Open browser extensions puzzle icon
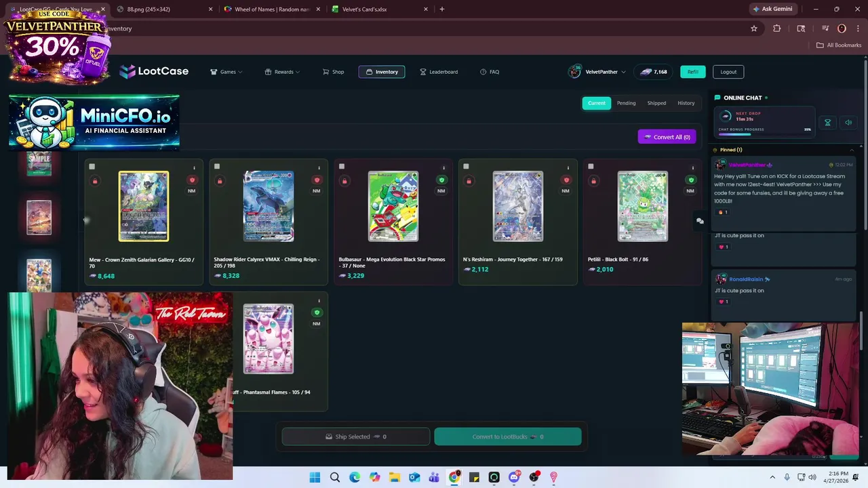This screenshot has height=488, width=868. point(777,28)
